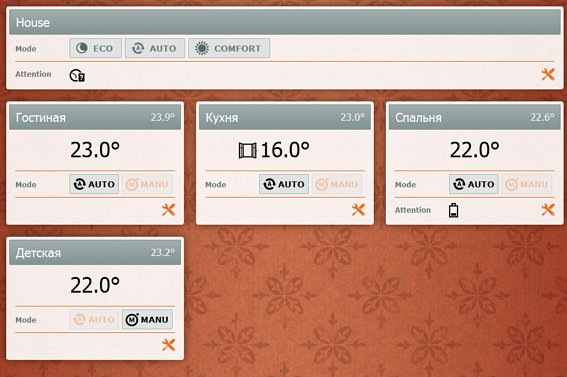This screenshot has height=377, width=567.
Task: Set House mode to ECO
Action: pyautogui.click(x=95, y=48)
